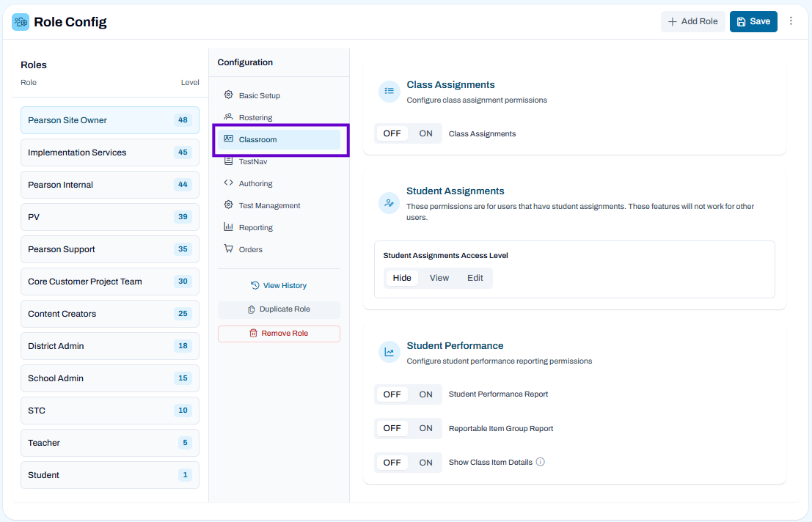Image resolution: width=812 pixels, height=522 pixels.
Task: Click the Role Config logo icon
Action: (x=21, y=22)
